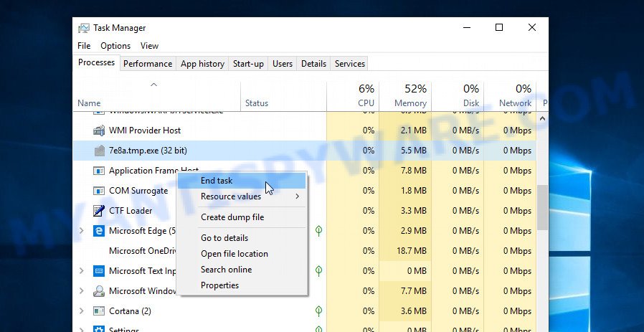Click the Task Manager title bar icon
644x332 pixels.
click(84, 28)
